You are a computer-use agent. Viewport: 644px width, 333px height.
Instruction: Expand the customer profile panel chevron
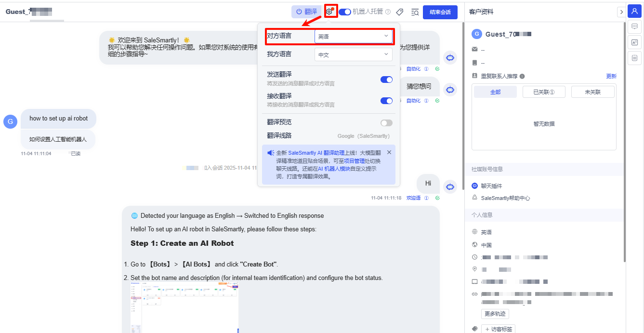pos(622,12)
